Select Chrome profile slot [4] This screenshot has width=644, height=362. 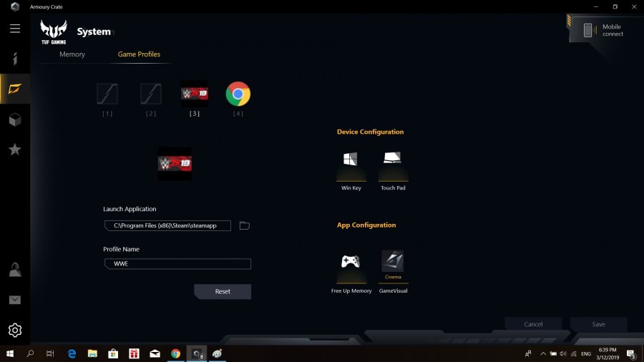(238, 94)
